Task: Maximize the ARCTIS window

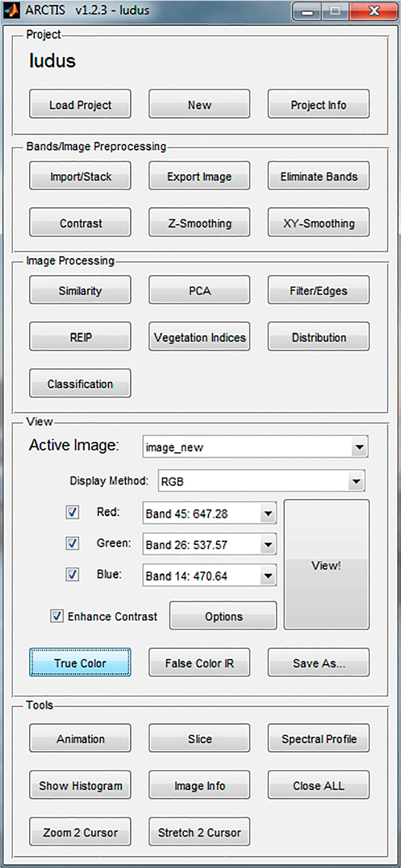Action: (x=335, y=11)
